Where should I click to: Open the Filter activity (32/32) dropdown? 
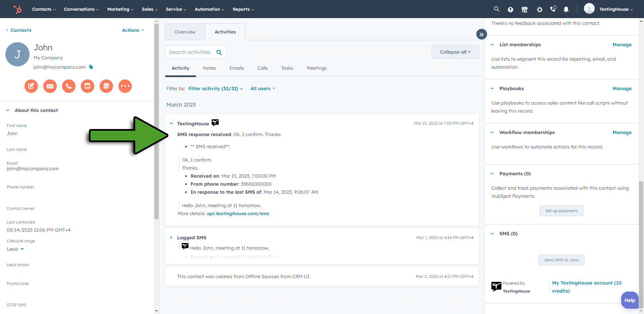[216, 88]
